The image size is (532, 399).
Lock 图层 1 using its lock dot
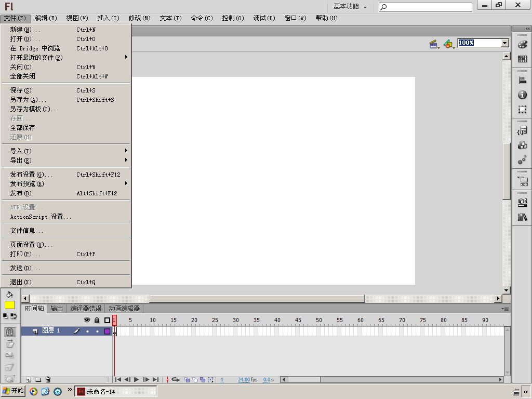click(97, 331)
